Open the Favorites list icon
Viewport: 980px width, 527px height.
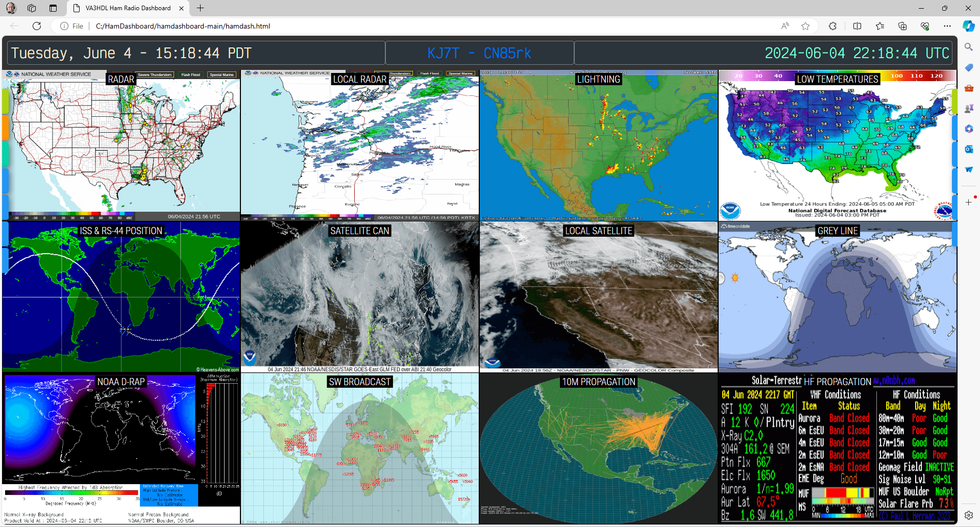tap(880, 26)
